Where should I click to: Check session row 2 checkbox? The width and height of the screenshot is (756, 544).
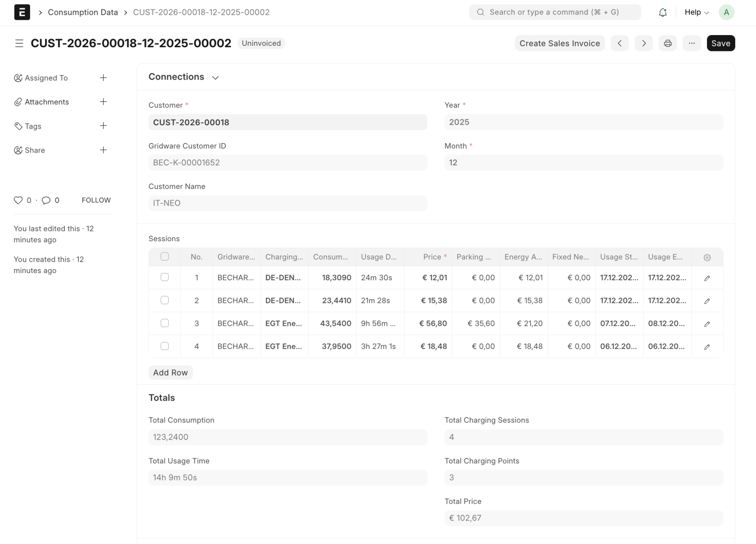(x=165, y=300)
